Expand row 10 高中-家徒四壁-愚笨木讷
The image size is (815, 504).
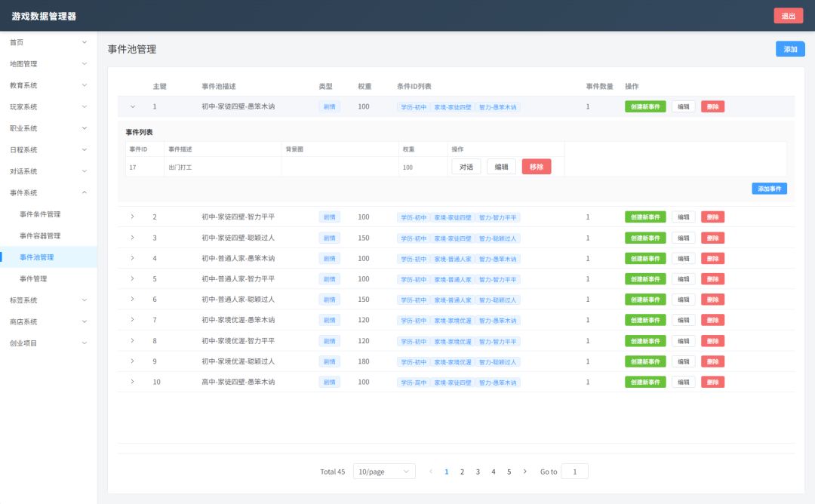[x=133, y=382]
